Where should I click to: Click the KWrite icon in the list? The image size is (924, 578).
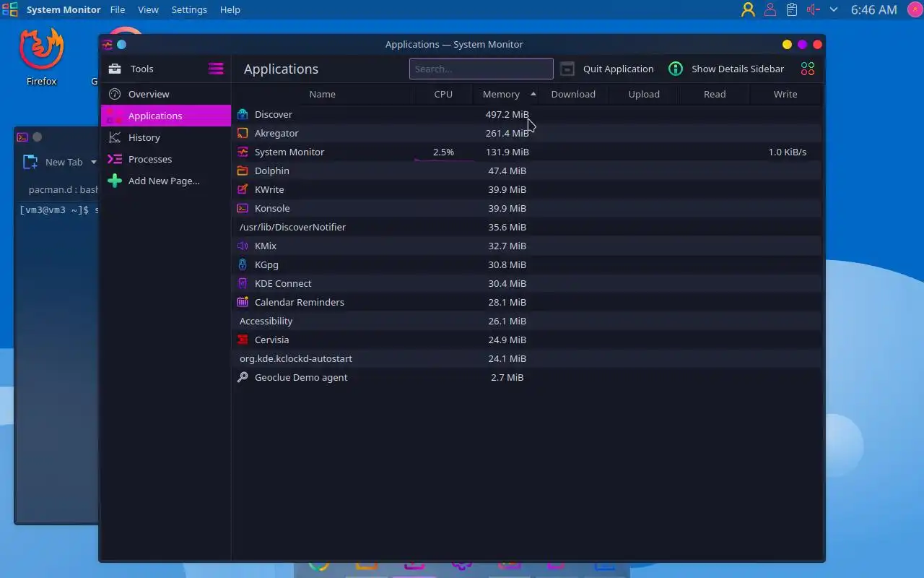pos(243,189)
